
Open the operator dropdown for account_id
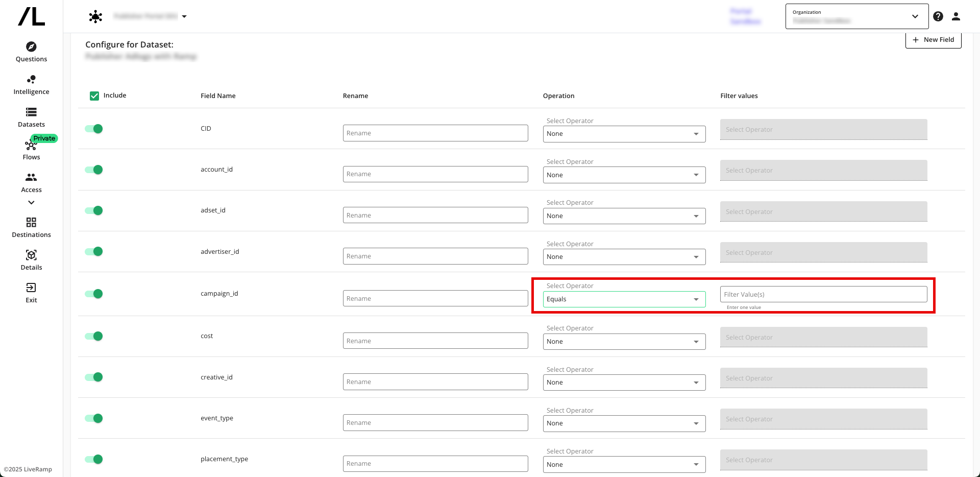[x=624, y=175]
